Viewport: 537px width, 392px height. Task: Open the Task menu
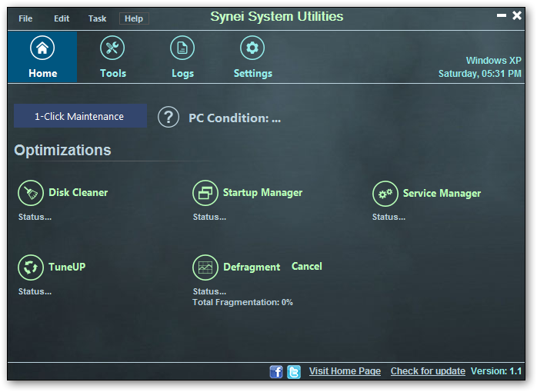coord(97,18)
